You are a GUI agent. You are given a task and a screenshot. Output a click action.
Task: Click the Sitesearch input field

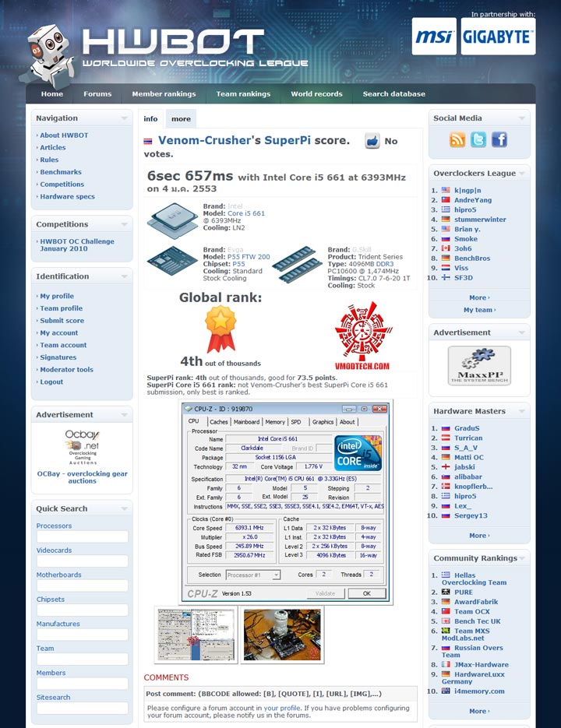tap(83, 708)
